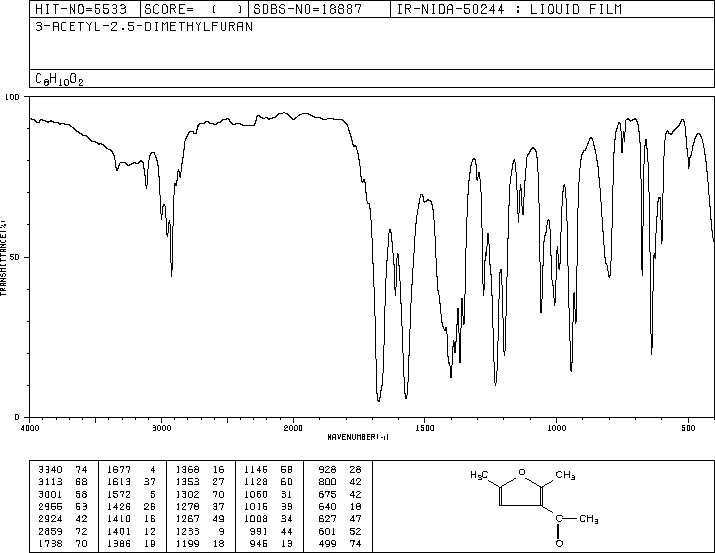This screenshot has height=553, width=715.
Task: Click the SCORE field in header
Action: 194,9
